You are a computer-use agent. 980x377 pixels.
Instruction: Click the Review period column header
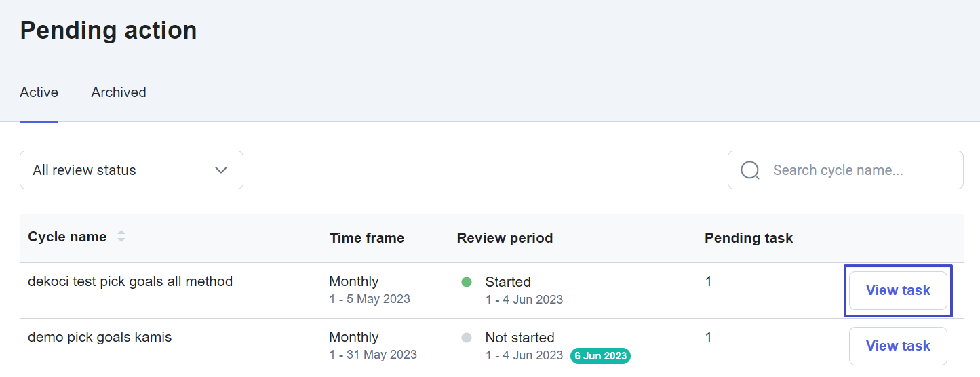(x=505, y=238)
